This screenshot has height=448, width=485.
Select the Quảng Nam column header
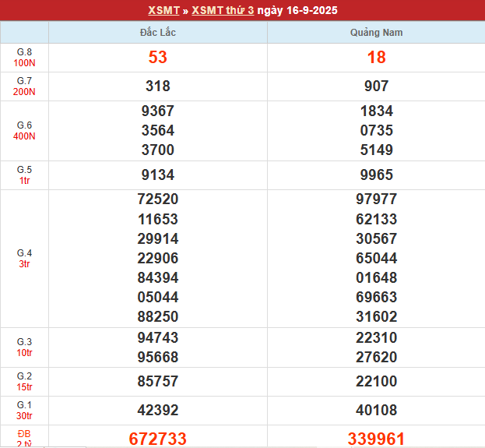(x=377, y=33)
